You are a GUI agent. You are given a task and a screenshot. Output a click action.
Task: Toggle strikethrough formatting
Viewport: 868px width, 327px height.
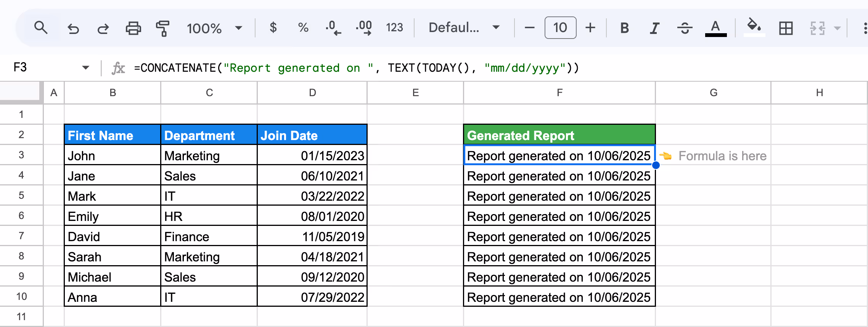pos(685,28)
